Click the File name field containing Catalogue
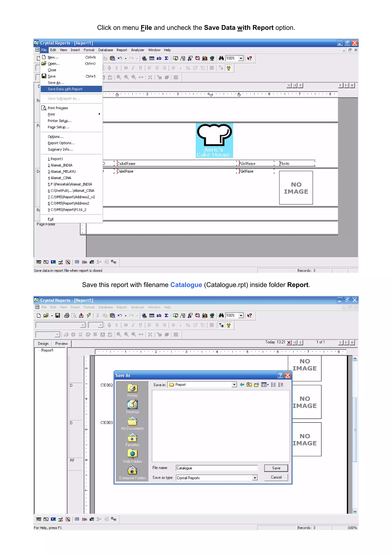 click(216, 468)
